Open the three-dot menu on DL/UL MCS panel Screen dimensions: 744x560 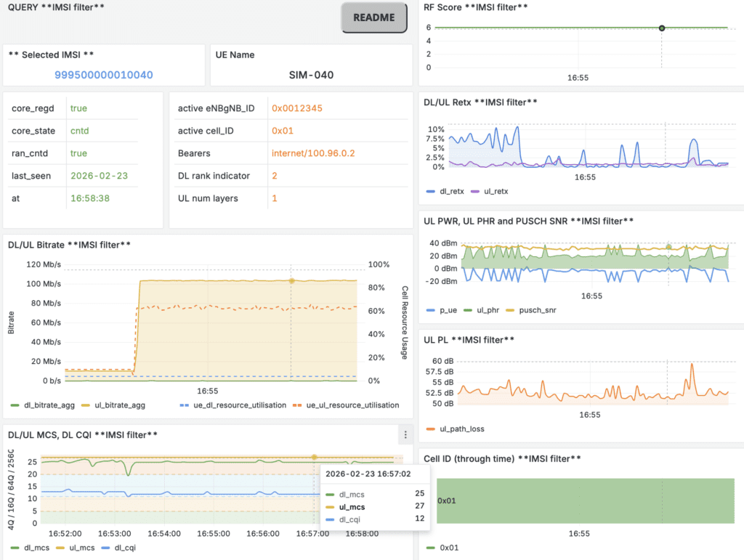coord(405,435)
